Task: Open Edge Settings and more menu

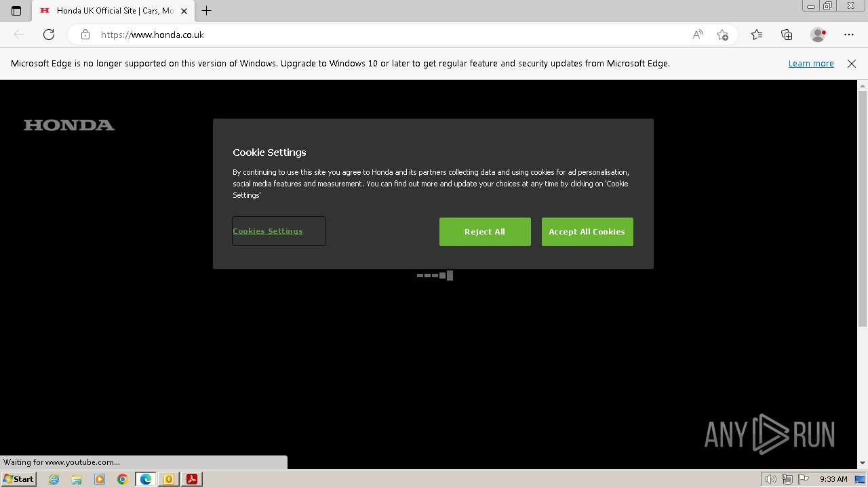Action: [849, 35]
